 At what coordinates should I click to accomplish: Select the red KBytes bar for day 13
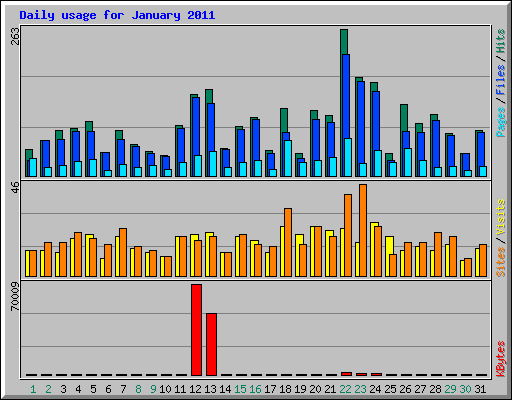click(x=211, y=344)
